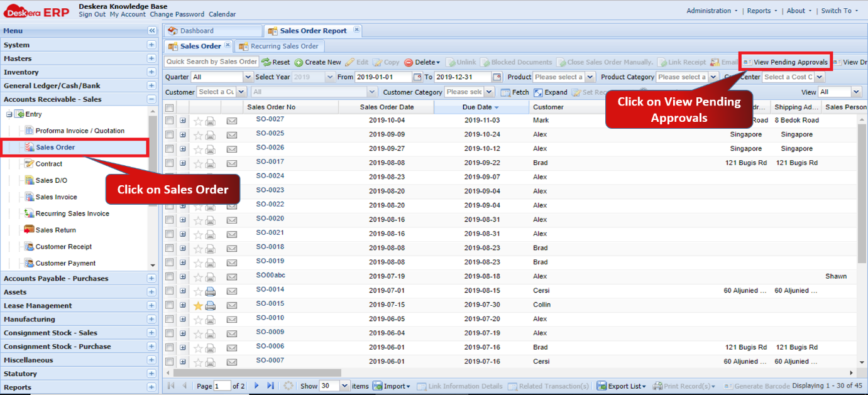This screenshot has width=868, height=395.
Task: Click the Fetch icon button
Action: (515, 92)
